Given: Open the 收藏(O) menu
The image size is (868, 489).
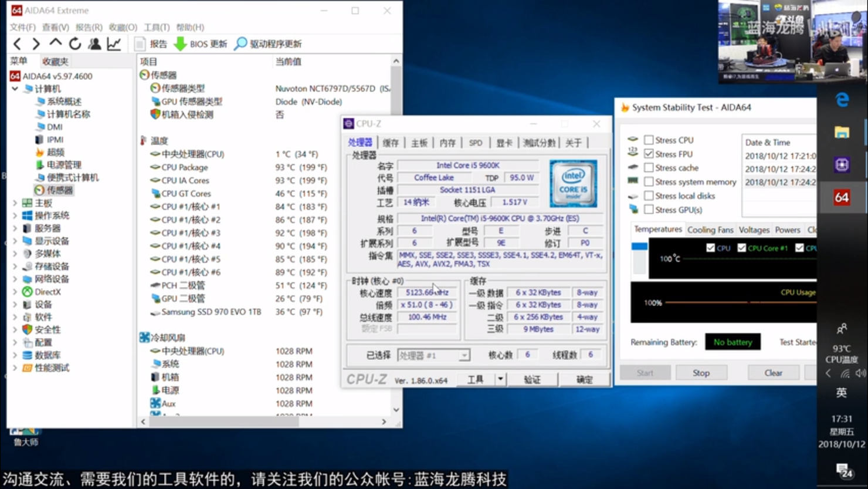Looking at the screenshot, I should click(123, 27).
